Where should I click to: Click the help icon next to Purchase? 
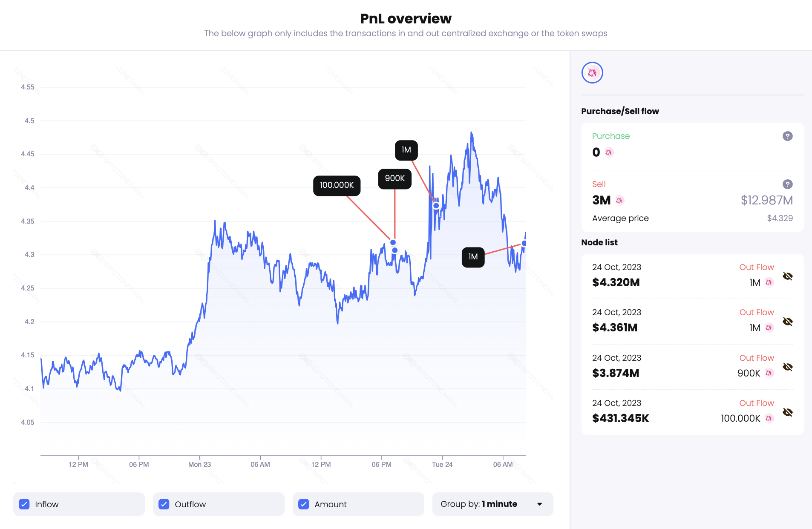(x=787, y=136)
